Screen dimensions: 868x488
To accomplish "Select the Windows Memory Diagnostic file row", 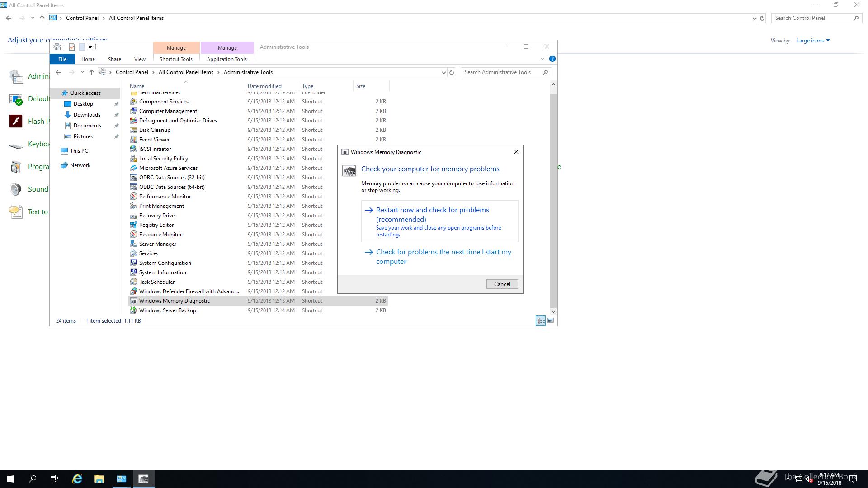I will [x=258, y=301].
